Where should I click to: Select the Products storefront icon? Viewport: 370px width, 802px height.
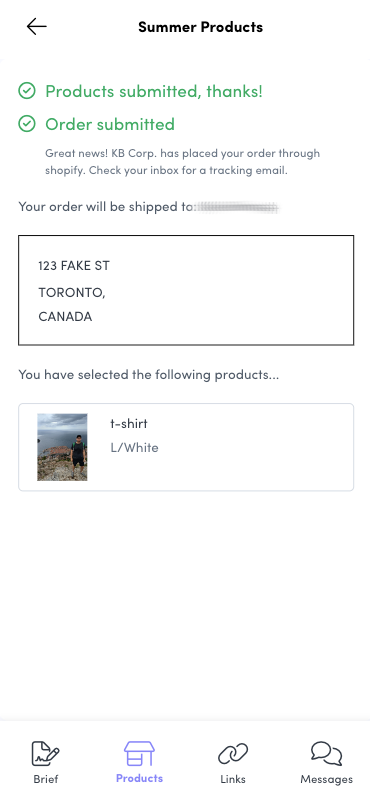tap(139, 753)
